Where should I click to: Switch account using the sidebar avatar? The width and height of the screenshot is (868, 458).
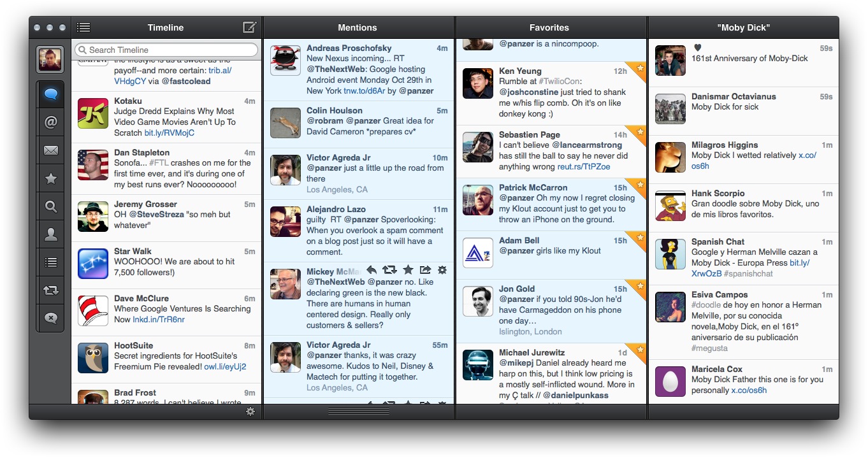click(x=50, y=59)
